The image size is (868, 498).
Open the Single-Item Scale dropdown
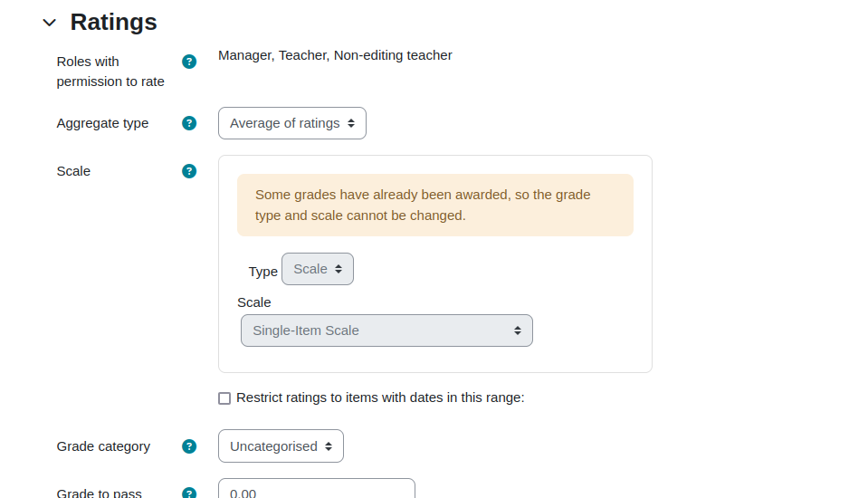pos(387,330)
